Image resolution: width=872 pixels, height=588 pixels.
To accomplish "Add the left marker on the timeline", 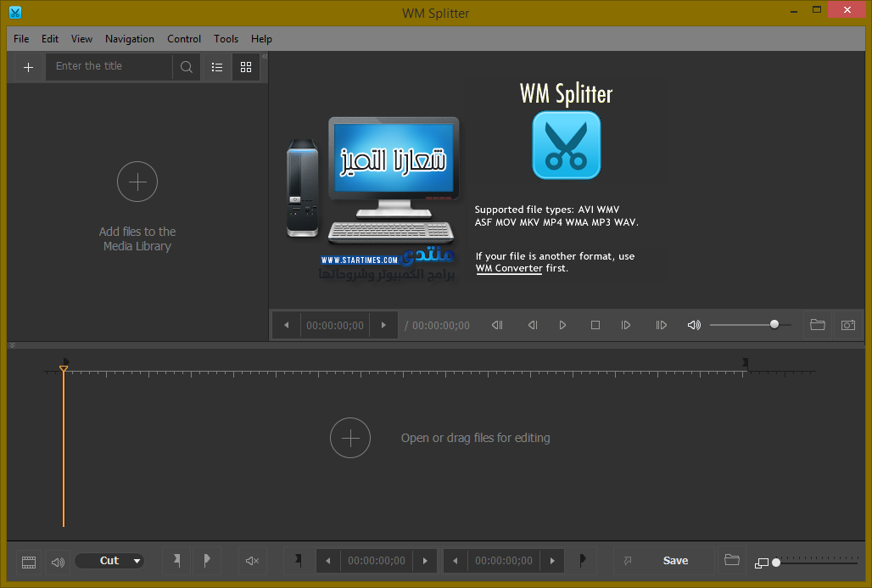I will click(176, 561).
